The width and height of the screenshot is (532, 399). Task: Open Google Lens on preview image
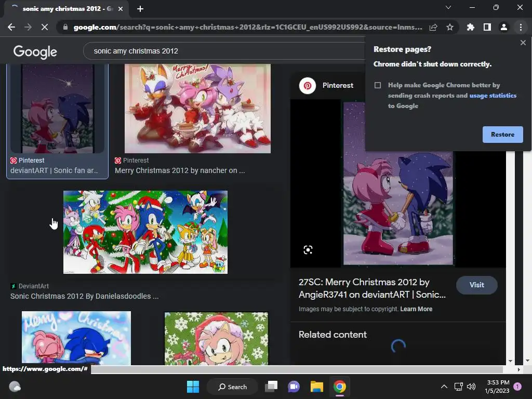tap(308, 250)
